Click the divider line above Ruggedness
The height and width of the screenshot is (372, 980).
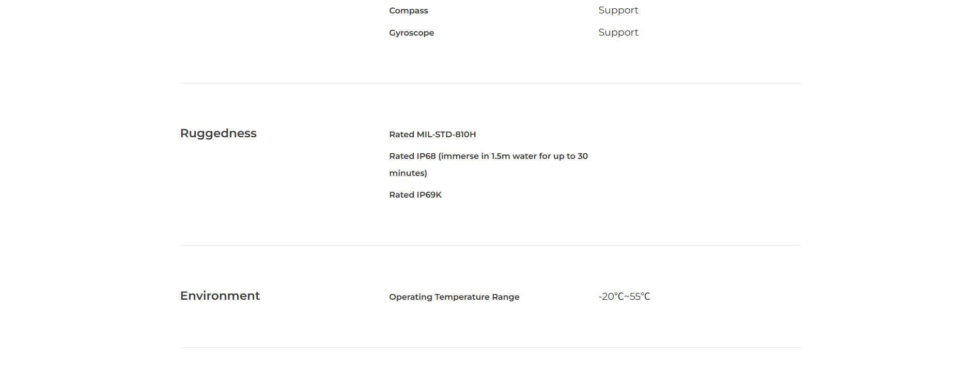click(x=490, y=84)
